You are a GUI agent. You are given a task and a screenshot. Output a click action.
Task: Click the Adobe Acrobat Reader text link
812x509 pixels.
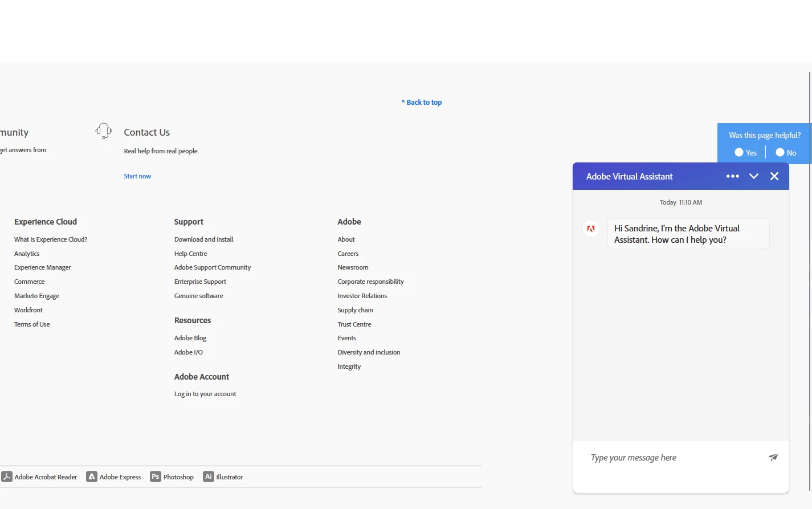point(46,477)
